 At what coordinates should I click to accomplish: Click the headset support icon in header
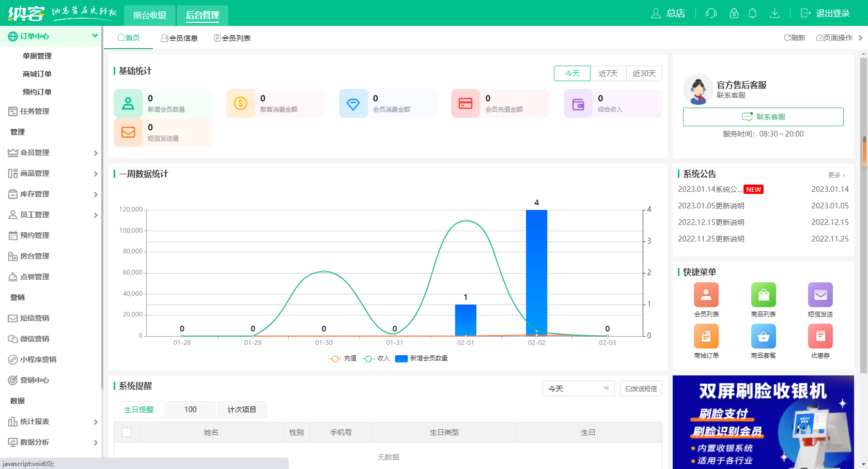pos(711,13)
